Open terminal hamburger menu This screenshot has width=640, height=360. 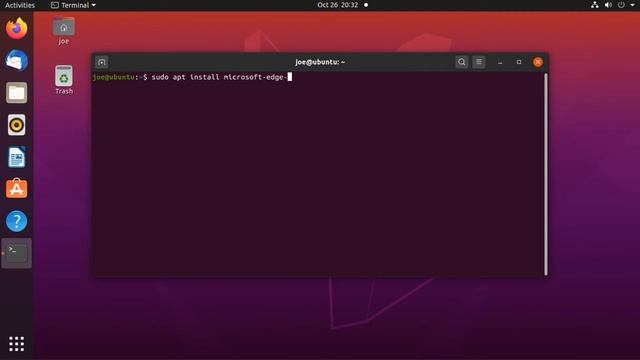[x=479, y=62]
